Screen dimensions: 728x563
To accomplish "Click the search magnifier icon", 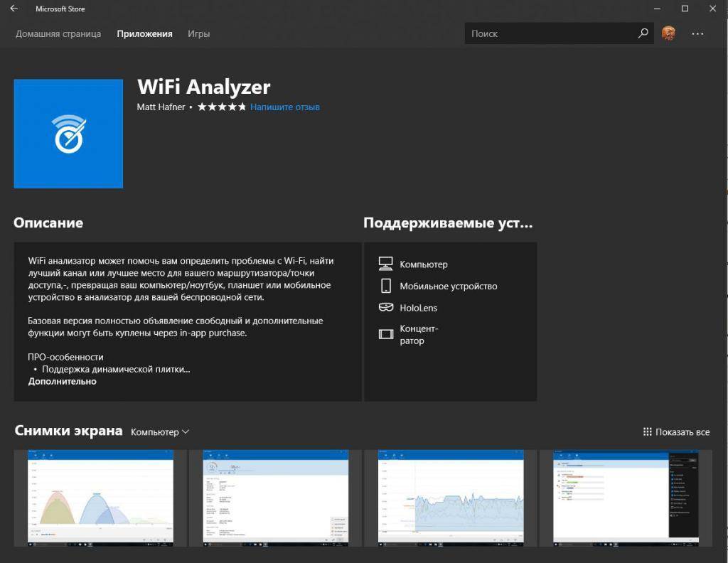I will click(643, 33).
